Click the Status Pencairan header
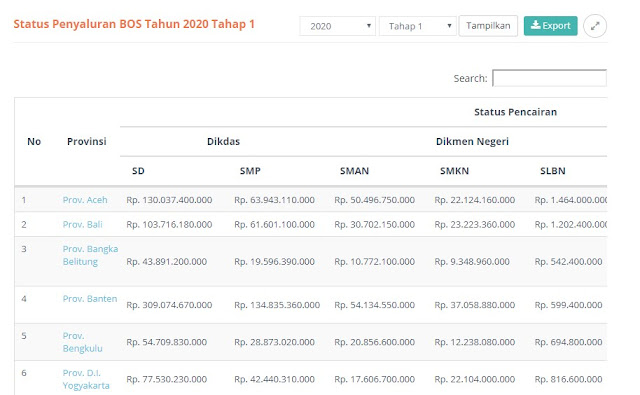The image size is (640, 395). 516,112
